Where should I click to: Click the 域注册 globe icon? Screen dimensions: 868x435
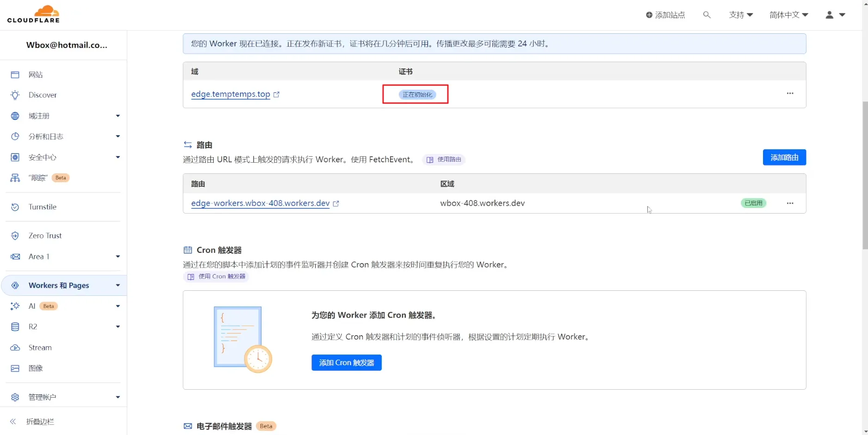click(x=15, y=116)
